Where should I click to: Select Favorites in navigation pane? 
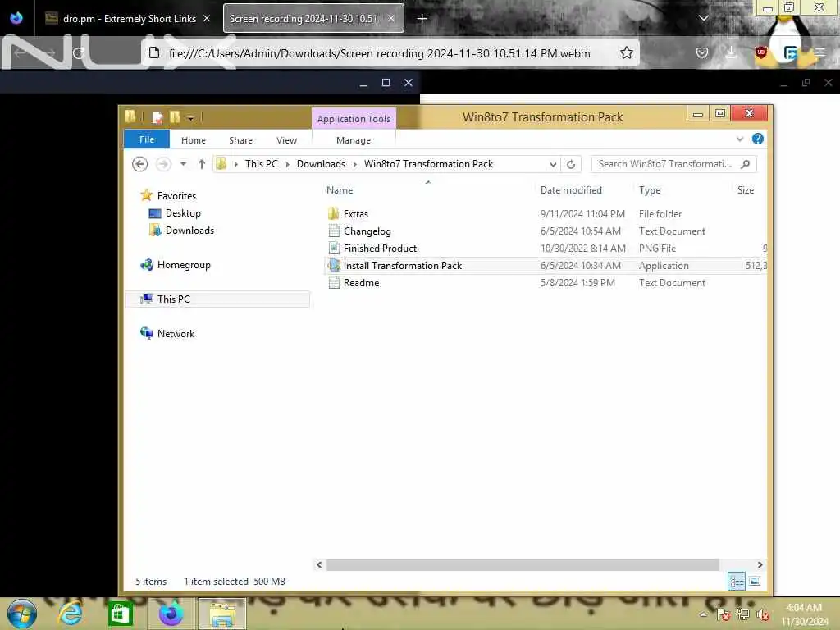click(x=176, y=195)
